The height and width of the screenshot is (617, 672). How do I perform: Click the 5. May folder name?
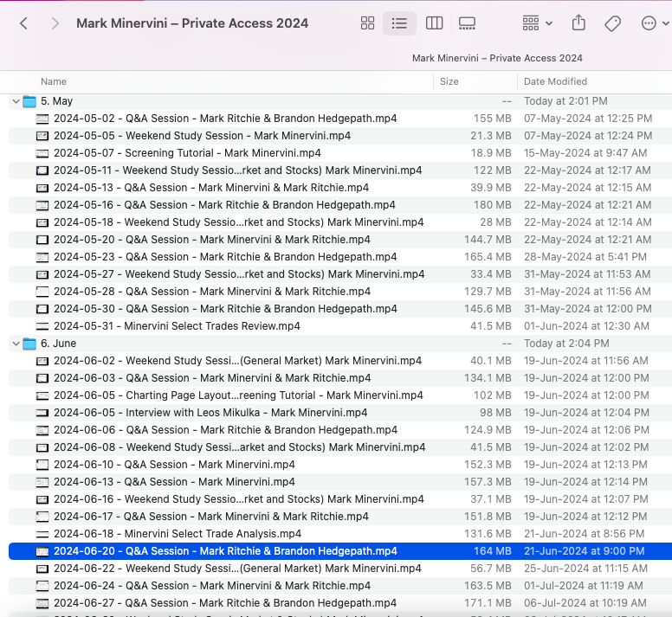56,101
